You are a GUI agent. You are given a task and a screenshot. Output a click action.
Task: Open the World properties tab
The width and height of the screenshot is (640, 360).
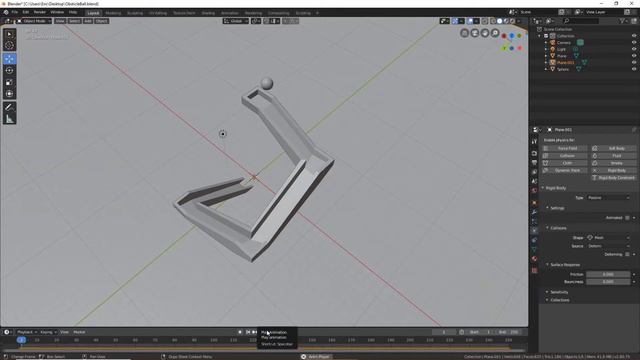tap(534, 191)
